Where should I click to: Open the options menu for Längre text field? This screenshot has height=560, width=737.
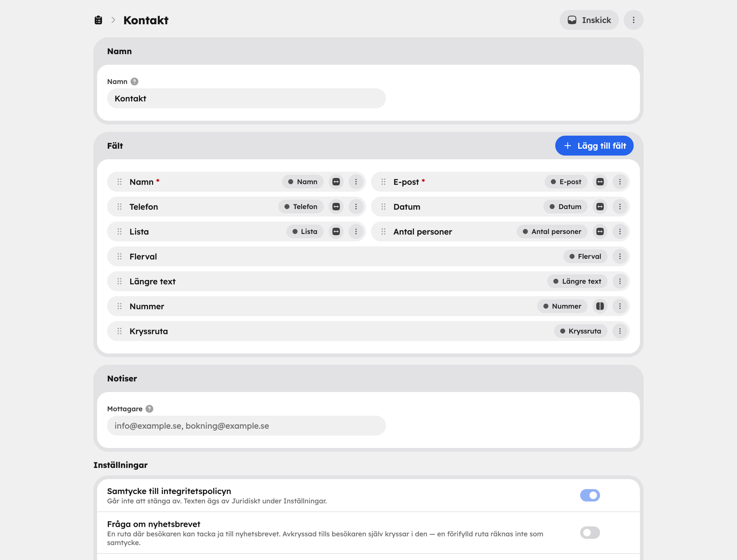(x=620, y=281)
